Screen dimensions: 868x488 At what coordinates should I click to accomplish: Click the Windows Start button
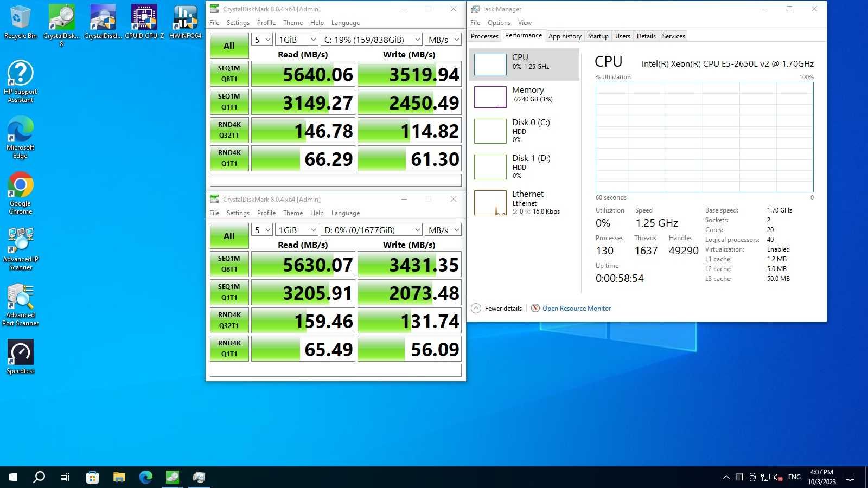[x=13, y=477]
